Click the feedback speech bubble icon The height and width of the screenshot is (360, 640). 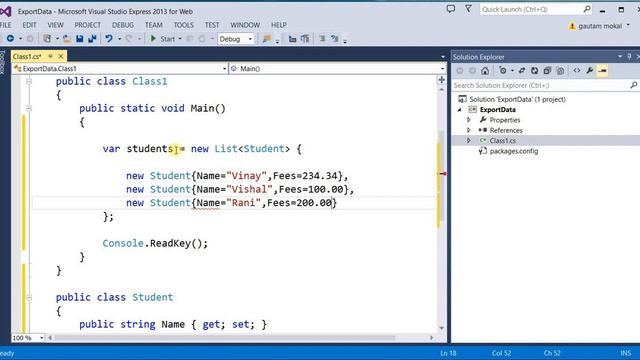(451, 9)
